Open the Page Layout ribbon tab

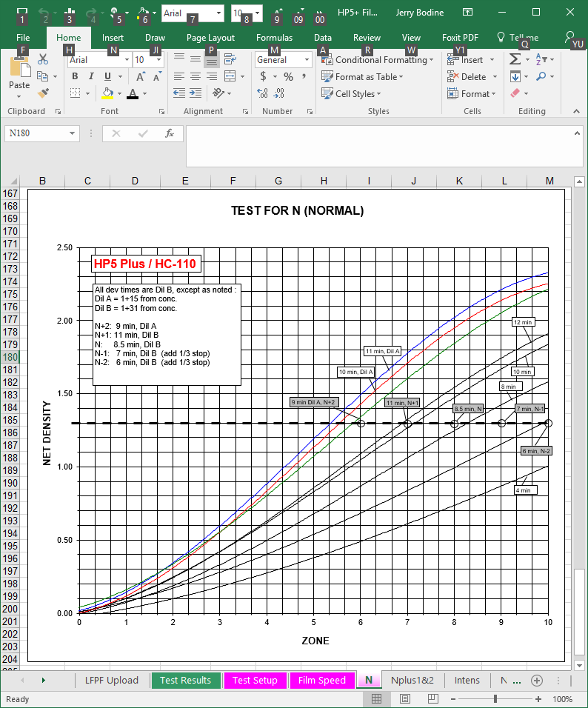click(210, 38)
